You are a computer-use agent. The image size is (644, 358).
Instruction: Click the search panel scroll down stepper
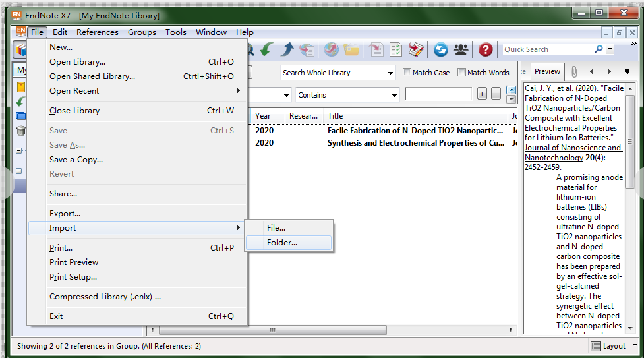click(512, 99)
